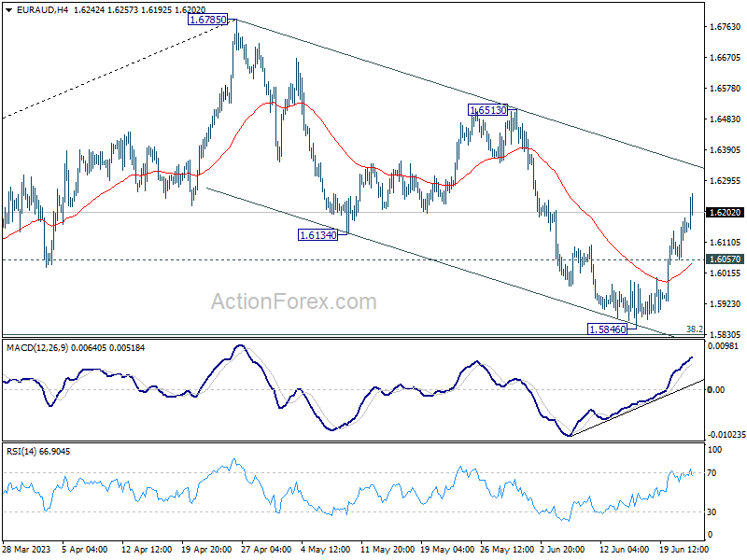The width and height of the screenshot is (747, 560).
Task: Click the 1.66705 price axis value
Action: (x=726, y=58)
